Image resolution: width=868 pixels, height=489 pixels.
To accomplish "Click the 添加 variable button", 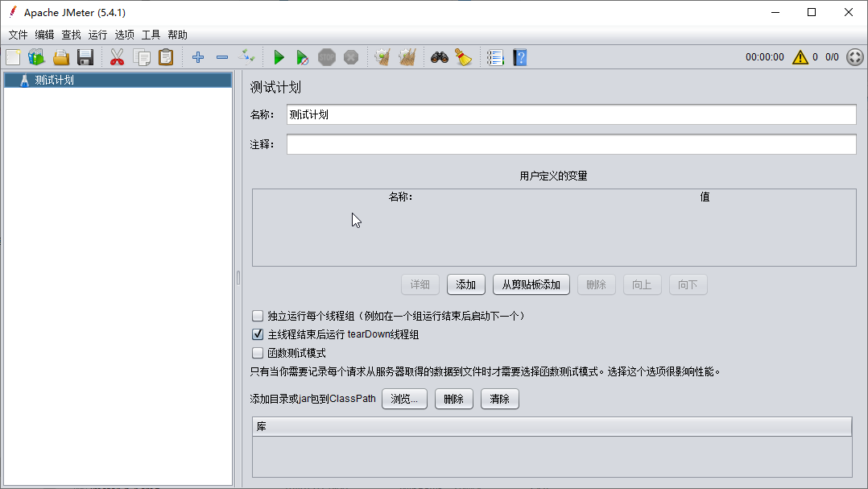I will point(466,284).
